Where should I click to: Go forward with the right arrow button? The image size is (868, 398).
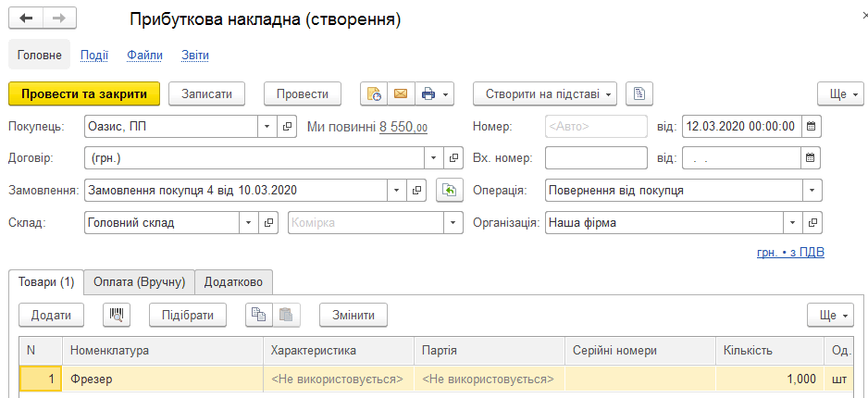59,19
